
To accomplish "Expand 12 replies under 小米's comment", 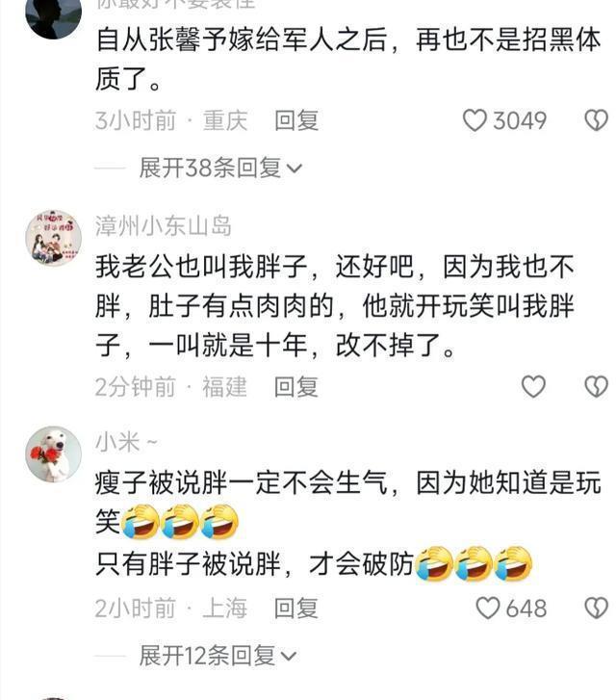I will [x=218, y=656].
